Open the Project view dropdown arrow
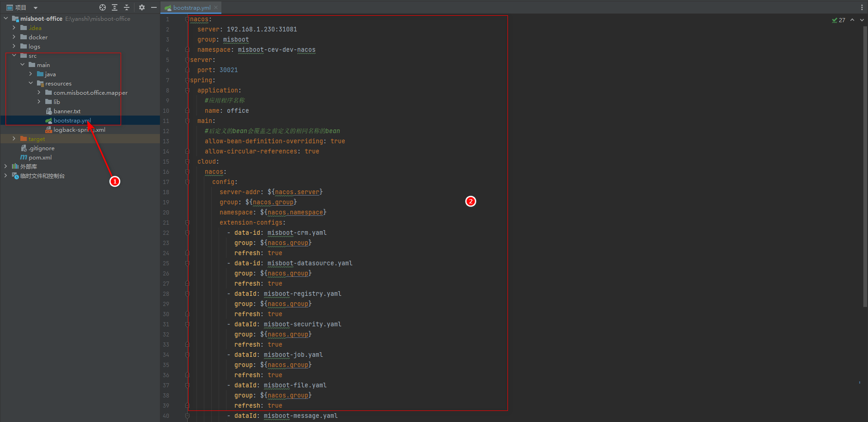The width and height of the screenshot is (868, 422). coord(36,8)
